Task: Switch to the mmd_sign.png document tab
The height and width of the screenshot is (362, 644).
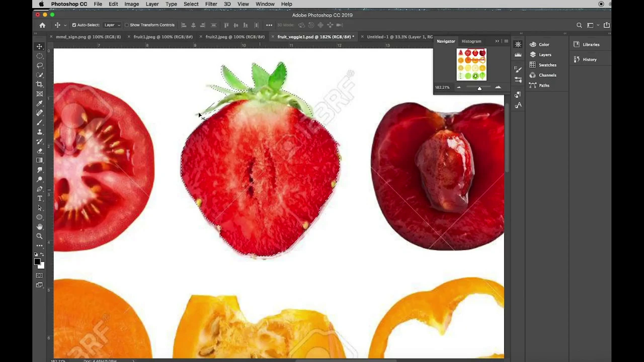Action: pyautogui.click(x=88, y=37)
